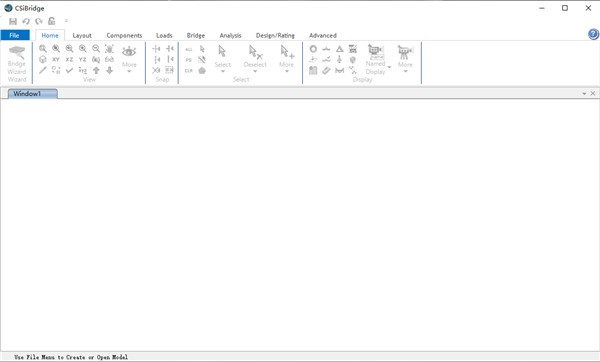Select the Window1 document tab
This screenshot has height=362, width=600.
33,94
